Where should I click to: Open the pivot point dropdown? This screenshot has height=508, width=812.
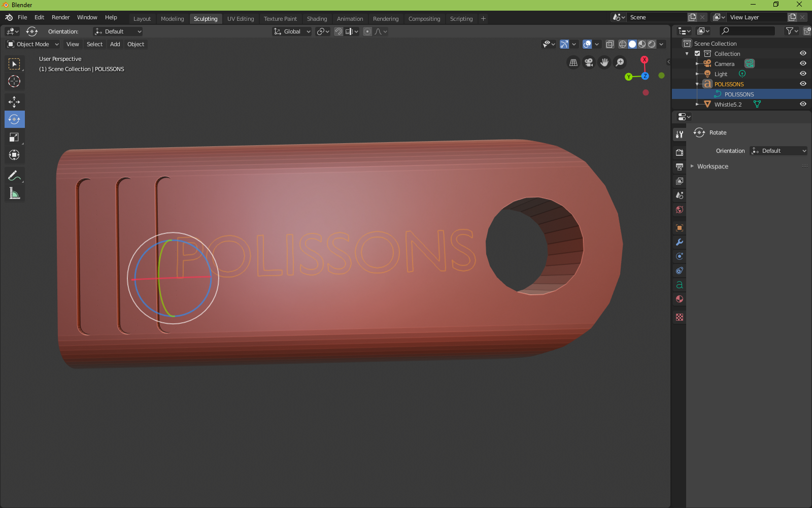(x=323, y=31)
